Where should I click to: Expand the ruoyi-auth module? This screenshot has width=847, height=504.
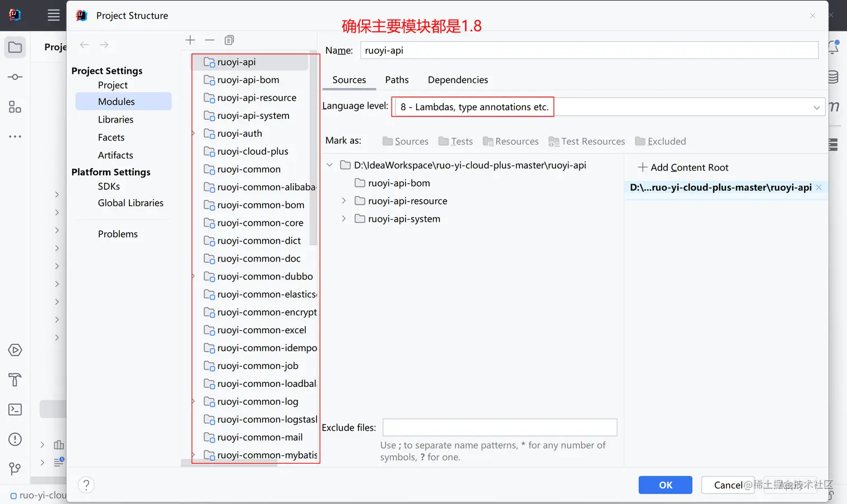coord(194,133)
